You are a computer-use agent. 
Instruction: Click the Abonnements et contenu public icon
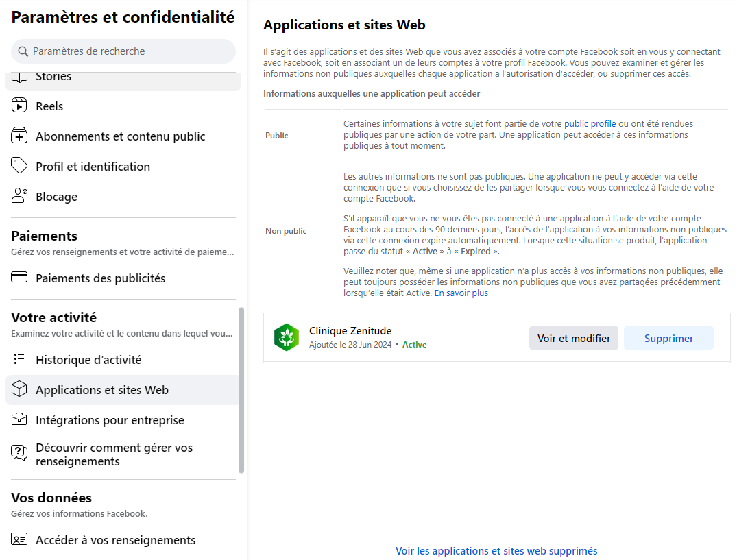pos(19,136)
